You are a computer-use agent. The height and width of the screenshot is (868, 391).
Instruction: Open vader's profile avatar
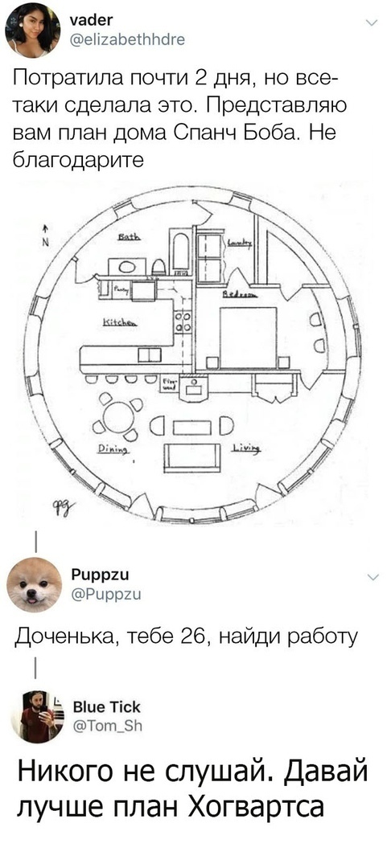pos(33,31)
